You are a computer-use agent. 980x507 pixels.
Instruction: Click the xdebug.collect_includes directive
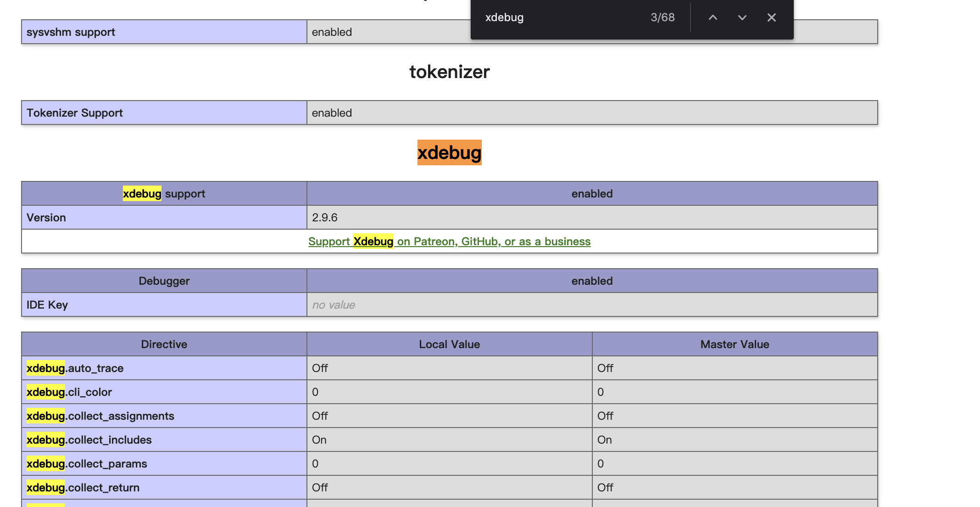coord(164,440)
